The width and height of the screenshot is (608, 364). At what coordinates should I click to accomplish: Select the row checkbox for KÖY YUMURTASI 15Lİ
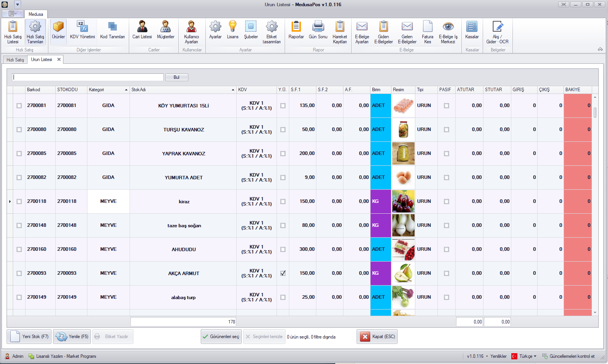(19, 105)
